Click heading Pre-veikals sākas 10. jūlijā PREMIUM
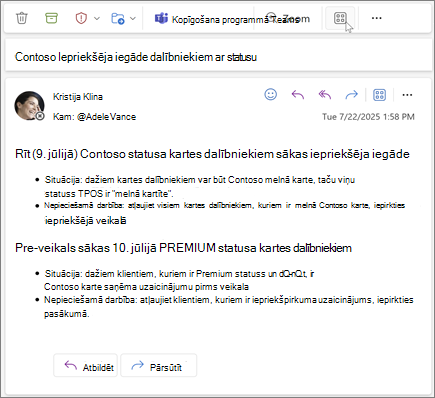435x398 pixels. [183, 248]
